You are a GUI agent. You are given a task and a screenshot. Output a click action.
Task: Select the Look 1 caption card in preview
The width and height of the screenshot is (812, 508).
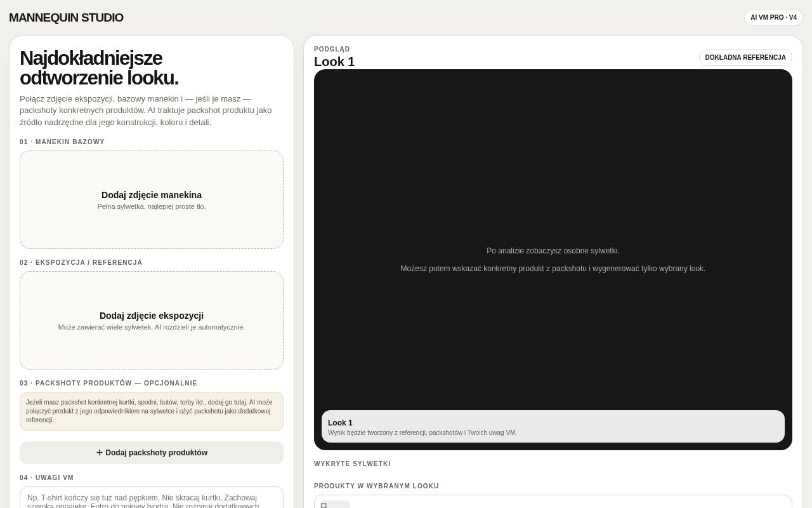pos(553,427)
